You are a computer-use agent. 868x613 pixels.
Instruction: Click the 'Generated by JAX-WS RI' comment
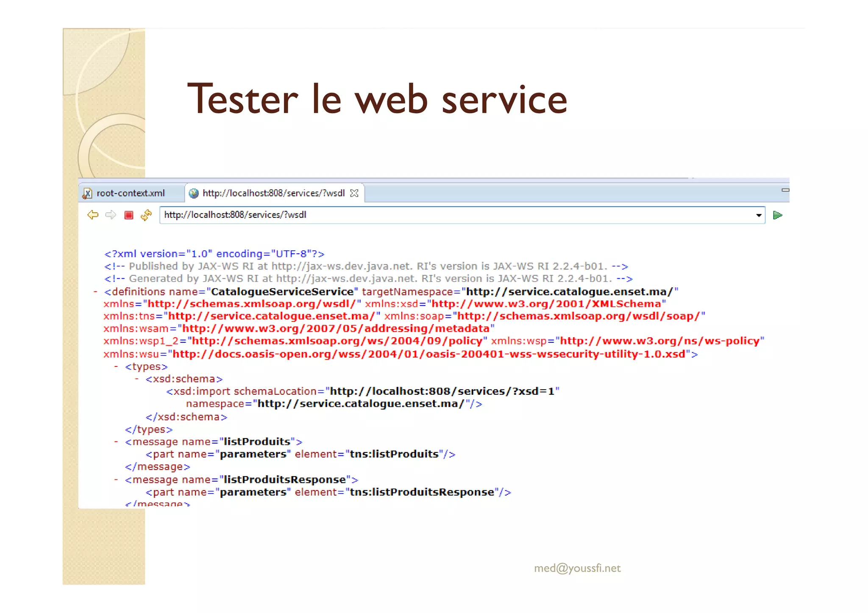point(368,278)
